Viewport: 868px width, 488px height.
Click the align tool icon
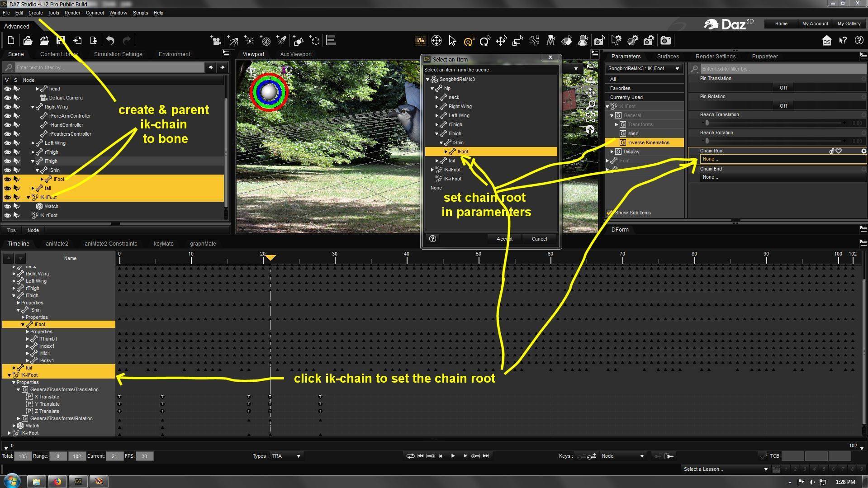331,41
